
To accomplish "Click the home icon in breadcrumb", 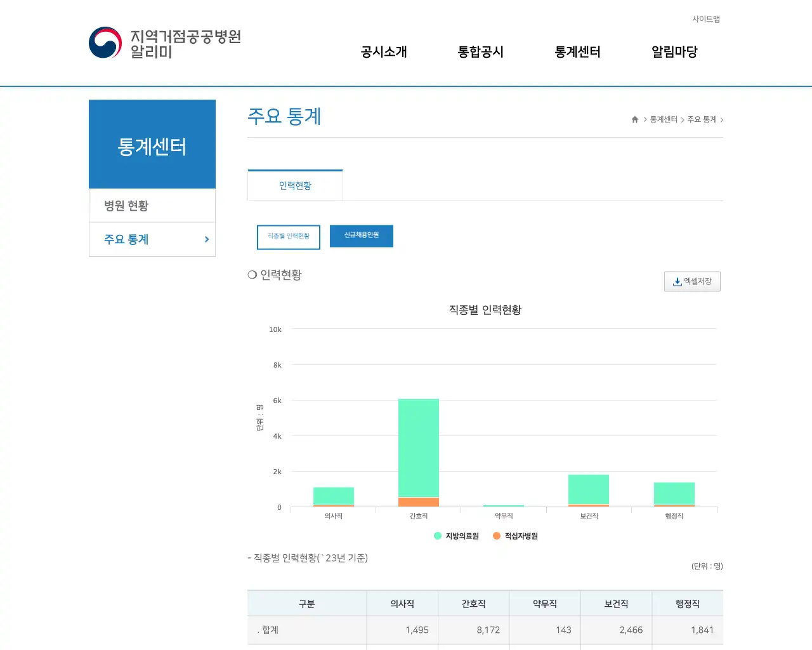I will click(635, 119).
